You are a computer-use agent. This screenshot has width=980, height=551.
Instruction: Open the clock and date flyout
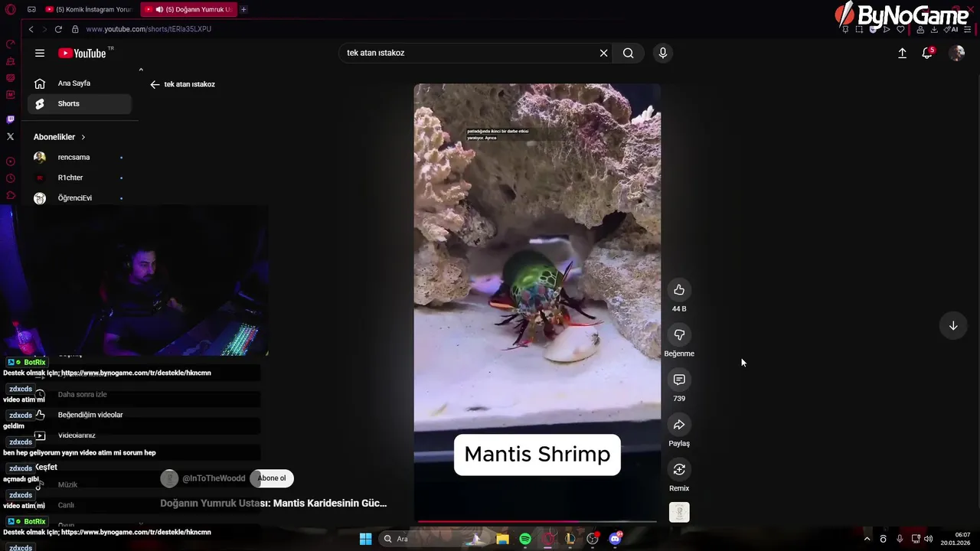tap(957, 539)
